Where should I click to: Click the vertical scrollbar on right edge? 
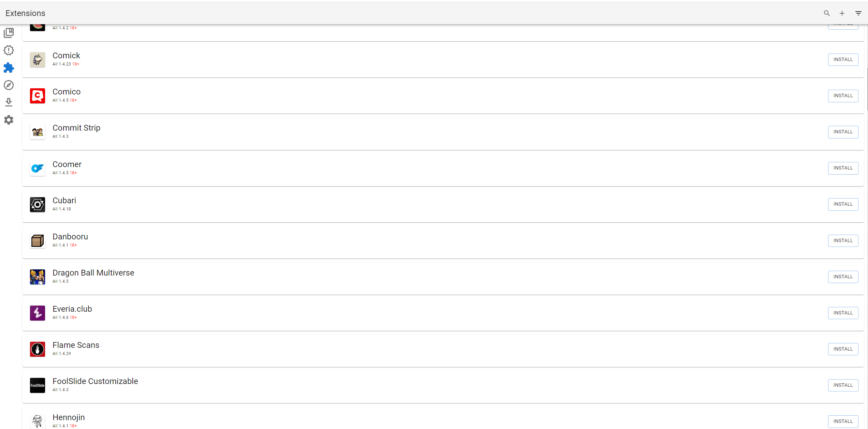867,89
